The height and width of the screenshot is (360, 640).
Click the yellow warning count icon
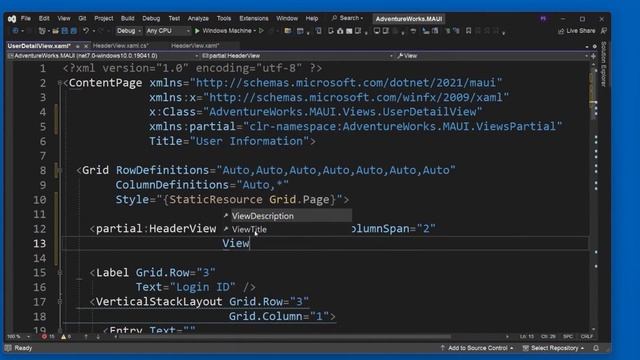coord(63,337)
